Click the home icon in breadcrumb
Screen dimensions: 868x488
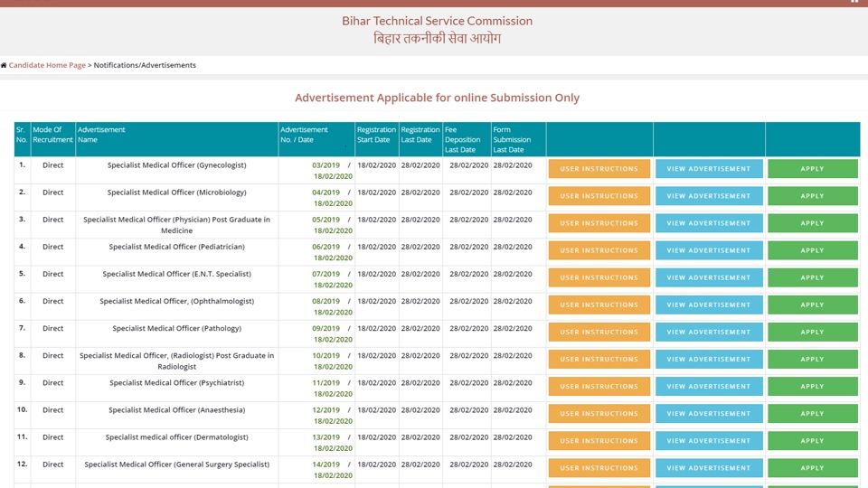[4, 65]
